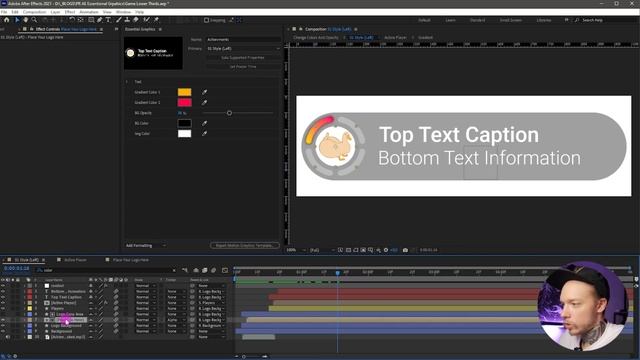The width and height of the screenshot is (640, 360).
Task: Open the Effect menu
Action: (x=70, y=12)
